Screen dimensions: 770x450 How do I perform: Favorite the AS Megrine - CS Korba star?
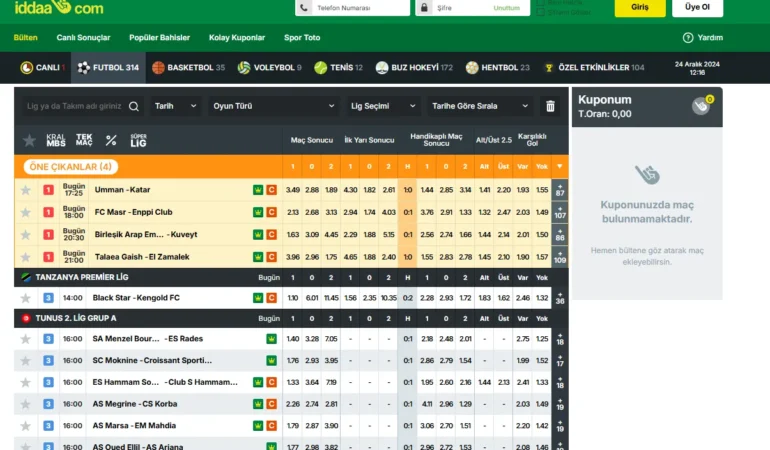26,404
